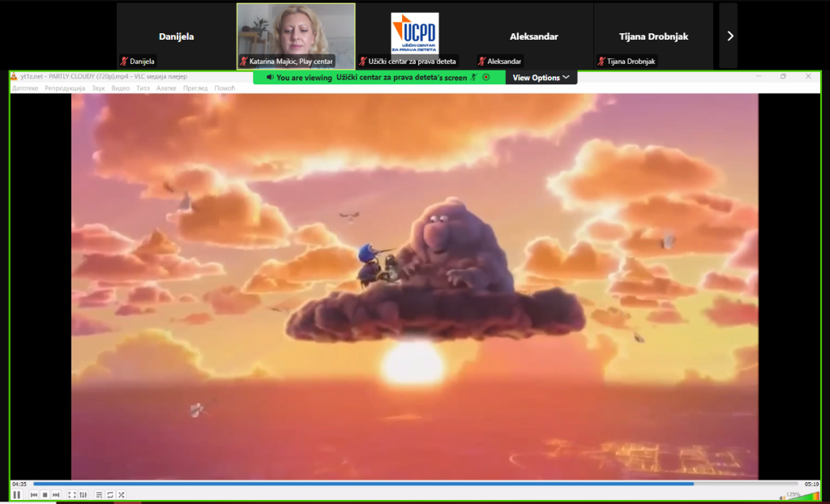Open the Датотеке menu in VLC

(25, 88)
